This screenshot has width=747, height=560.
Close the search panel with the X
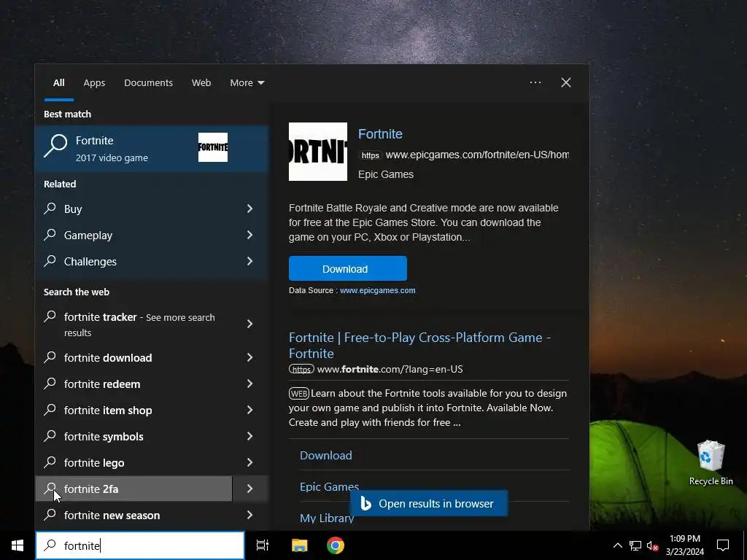566,82
